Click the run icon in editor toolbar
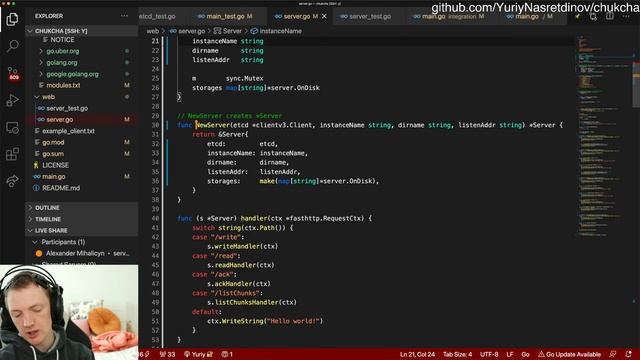The height and width of the screenshot is (360, 640). point(577,16)
